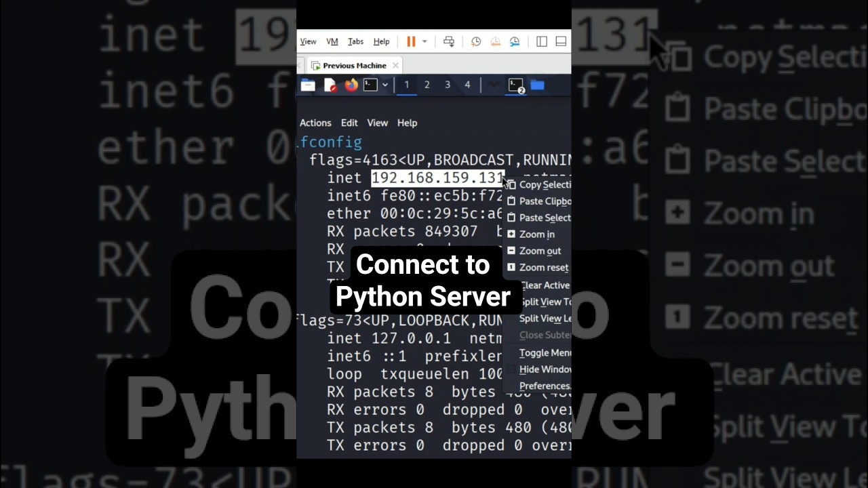Take a snapshot of the VM

(476, 41)
